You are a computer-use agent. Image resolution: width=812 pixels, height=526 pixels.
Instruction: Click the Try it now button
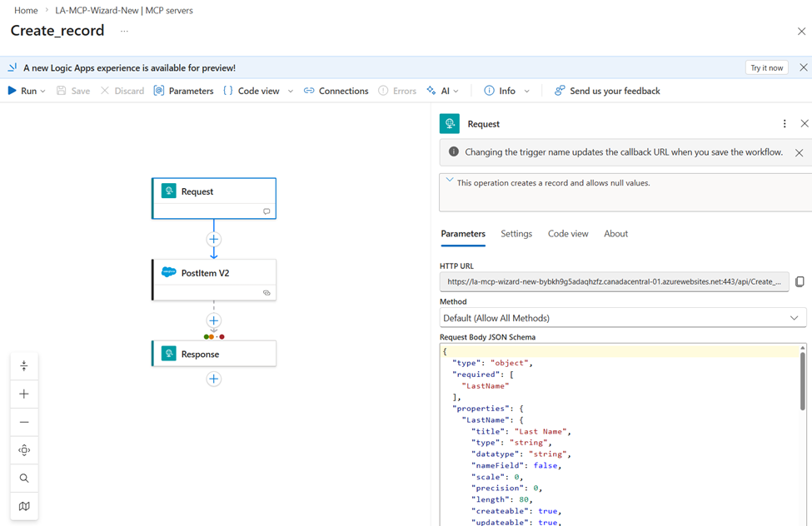point(766,67)
